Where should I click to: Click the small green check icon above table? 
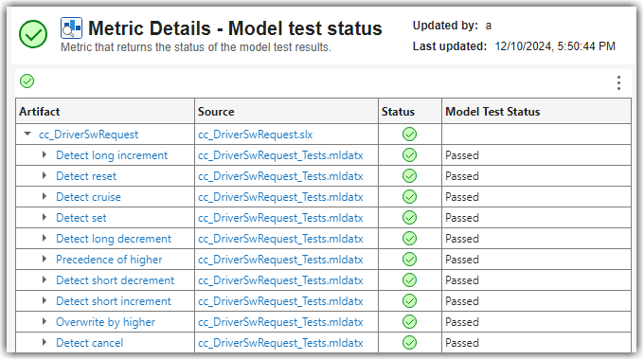click(x=27, y=81)
